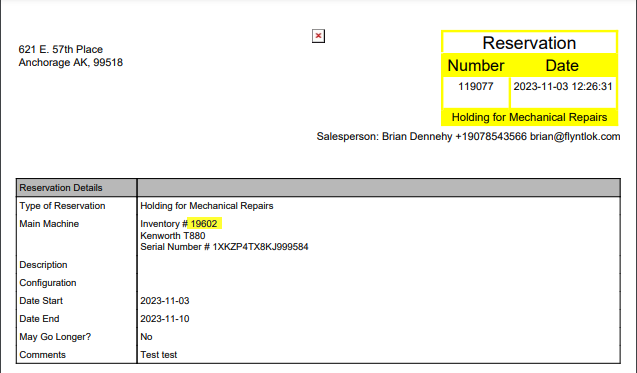Viewport: 637px width, 373px height.
Task: Click the 'Type of Reservation' label
Action: tap(62, 206)
